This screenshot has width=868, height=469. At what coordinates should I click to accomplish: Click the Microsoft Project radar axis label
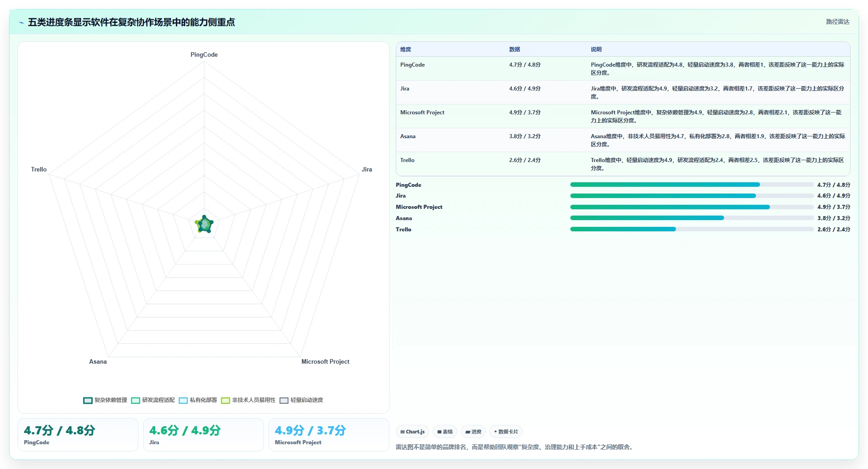pos(325,361)
